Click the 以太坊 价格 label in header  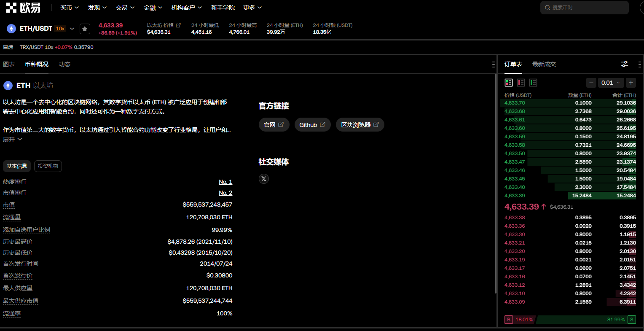pyautogui.click(x=160, y=25)
